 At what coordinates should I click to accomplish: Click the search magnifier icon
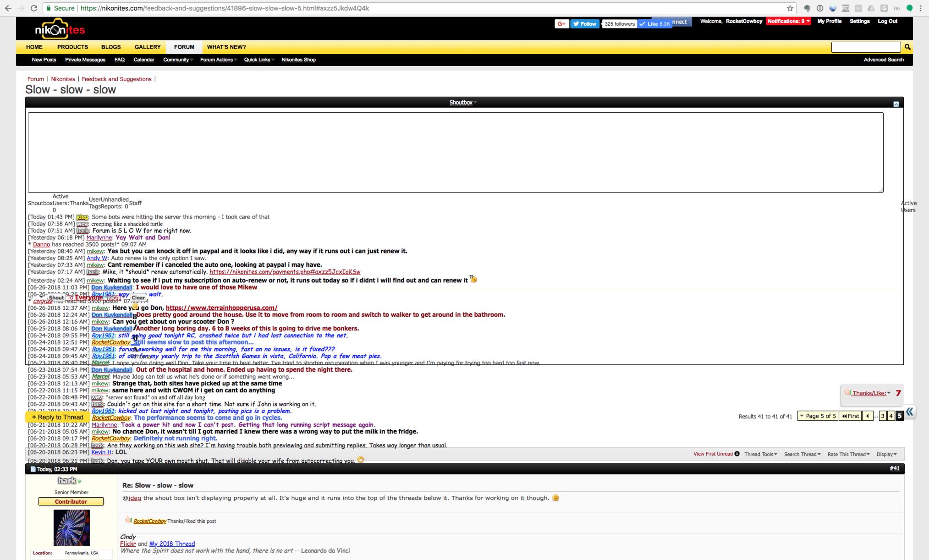pyautogui.click(x=907, y=47)
